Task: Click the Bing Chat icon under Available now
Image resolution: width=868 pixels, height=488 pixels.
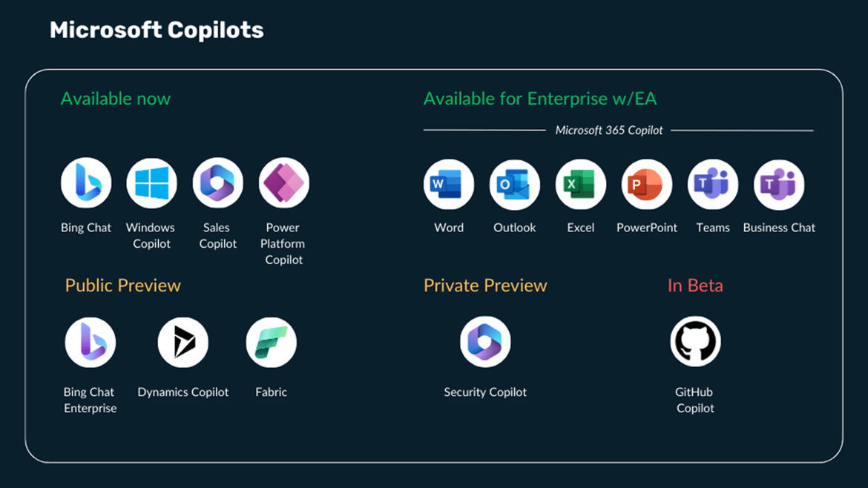Action: 86,183
